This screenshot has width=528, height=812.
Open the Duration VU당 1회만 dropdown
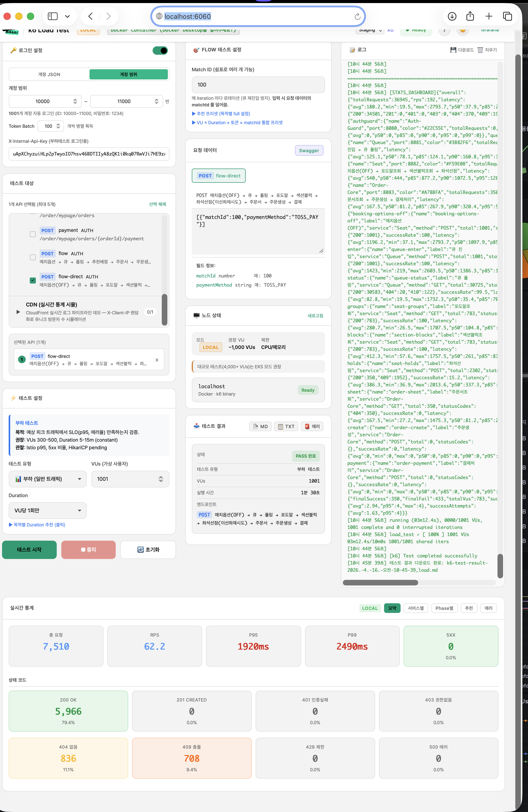47,510
